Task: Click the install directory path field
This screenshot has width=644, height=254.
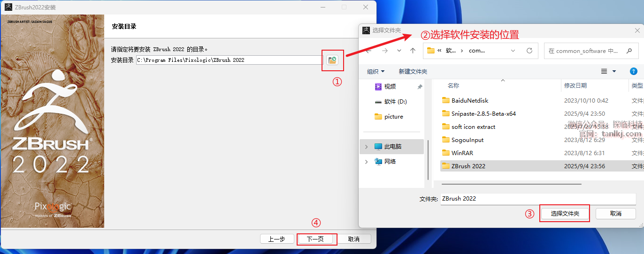Action: click(x=230, y=60)
